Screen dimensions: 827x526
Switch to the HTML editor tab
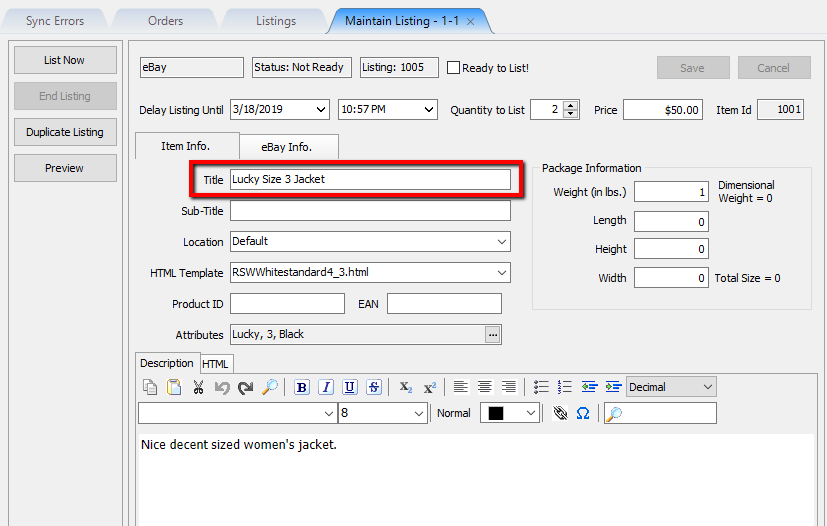coord(215,364)
